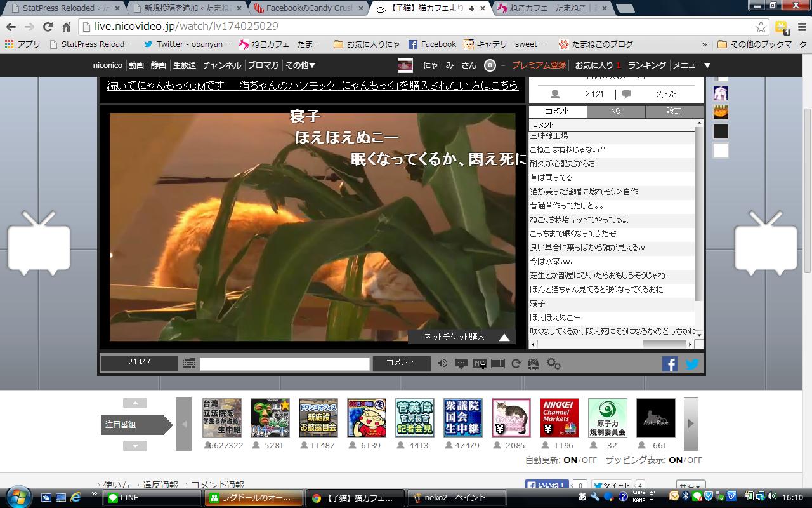Screen dimensions: 812x508
Task: Click the Chrome back arrow button
Action: point(11,27)
